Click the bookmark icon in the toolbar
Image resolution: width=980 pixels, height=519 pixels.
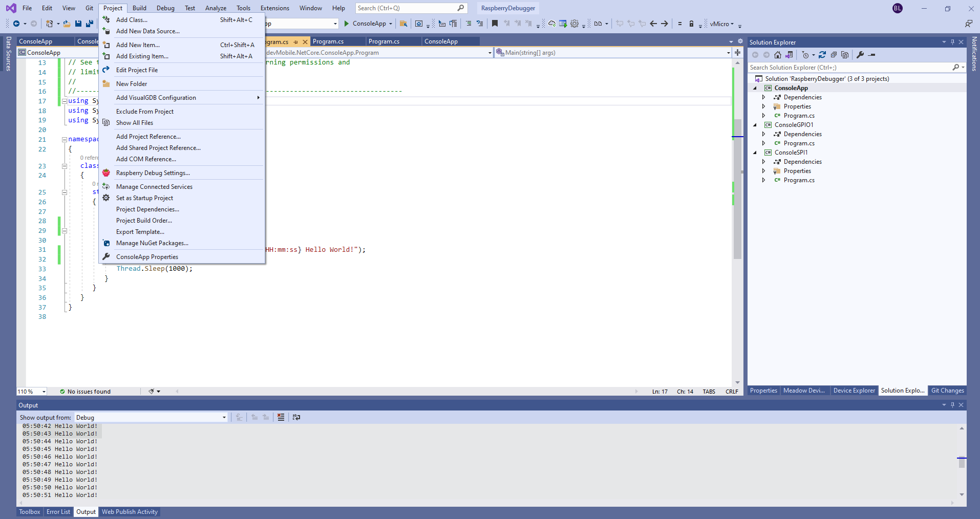[495, 24]
